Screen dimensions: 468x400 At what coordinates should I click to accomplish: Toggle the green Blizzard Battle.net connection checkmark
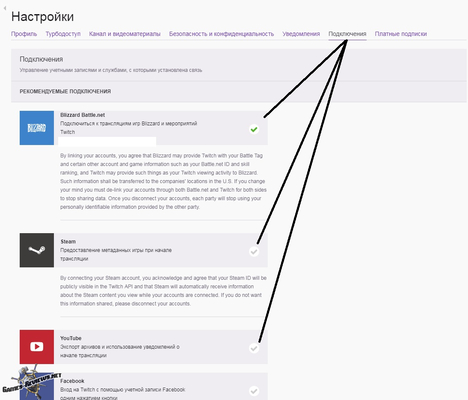pyautogui.click(x=254, y=129)
